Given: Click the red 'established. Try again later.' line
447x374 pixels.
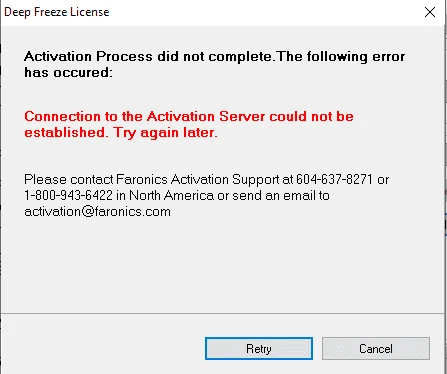Looking at the screenshot, I should pos(121,133).
